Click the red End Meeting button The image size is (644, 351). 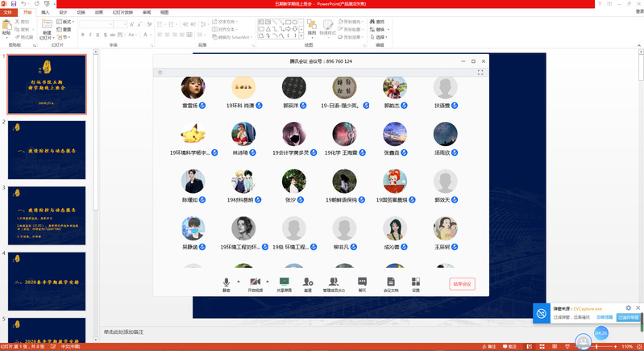(463, 284)
